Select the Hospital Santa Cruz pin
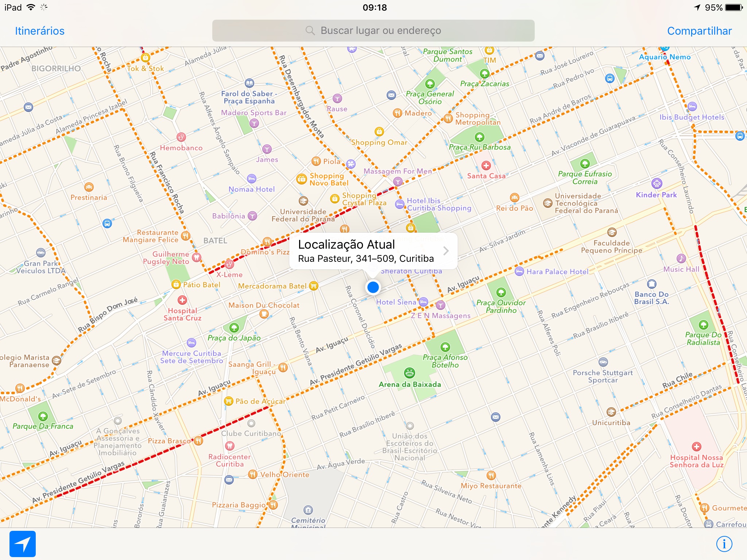The image size is (747, 560). (x=182, y=300)
